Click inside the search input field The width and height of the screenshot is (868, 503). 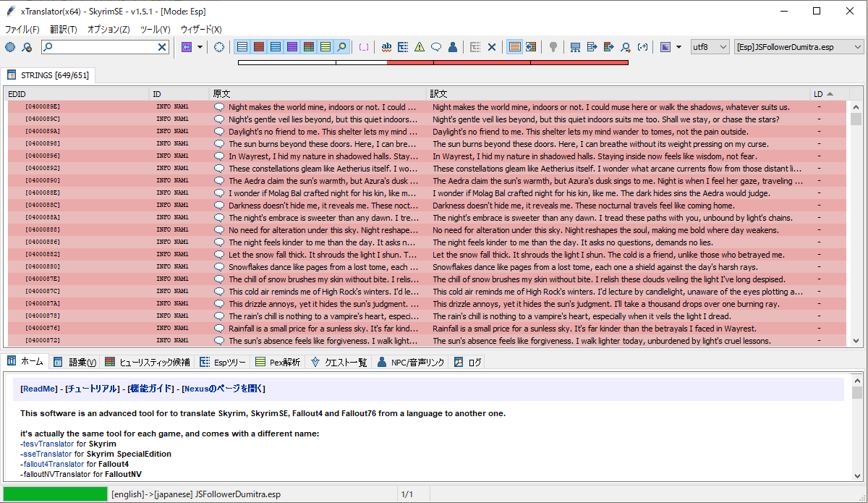[x=100, y=47]
